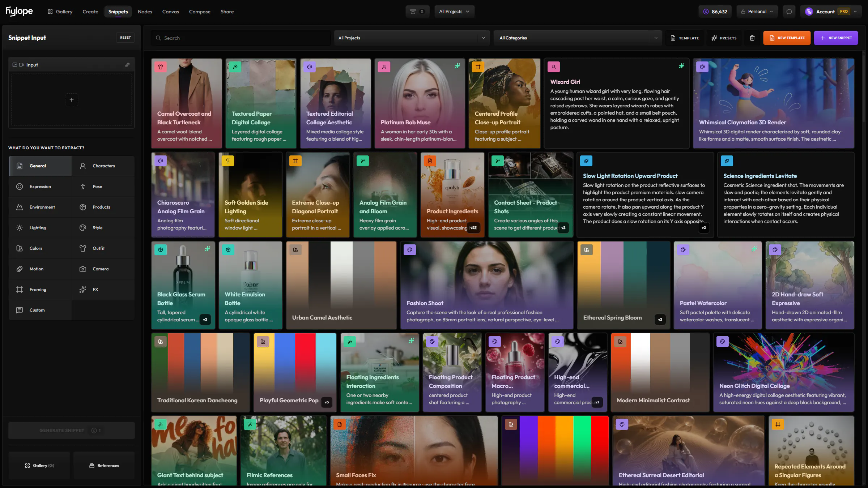Click the credits coin icon 86,432
The width and height of the screenshot is (868, 488).
[706, 12]
